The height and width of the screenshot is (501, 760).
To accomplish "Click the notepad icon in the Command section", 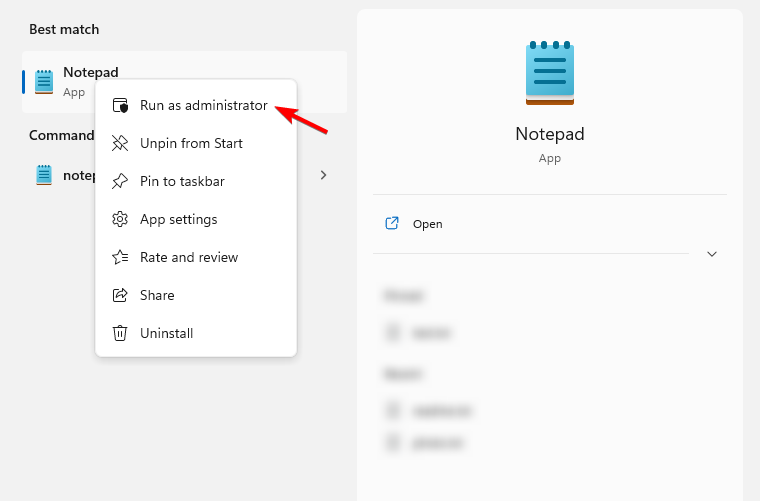I will tap(44, 175).
